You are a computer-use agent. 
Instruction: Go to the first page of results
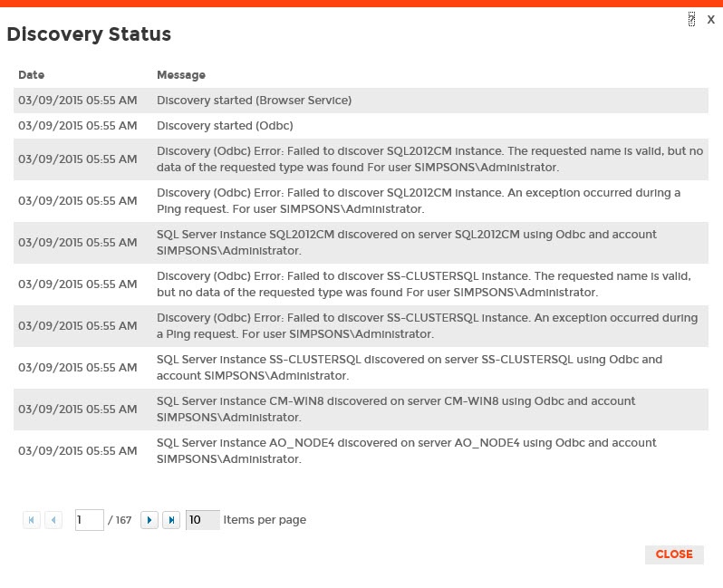point(32,520)
